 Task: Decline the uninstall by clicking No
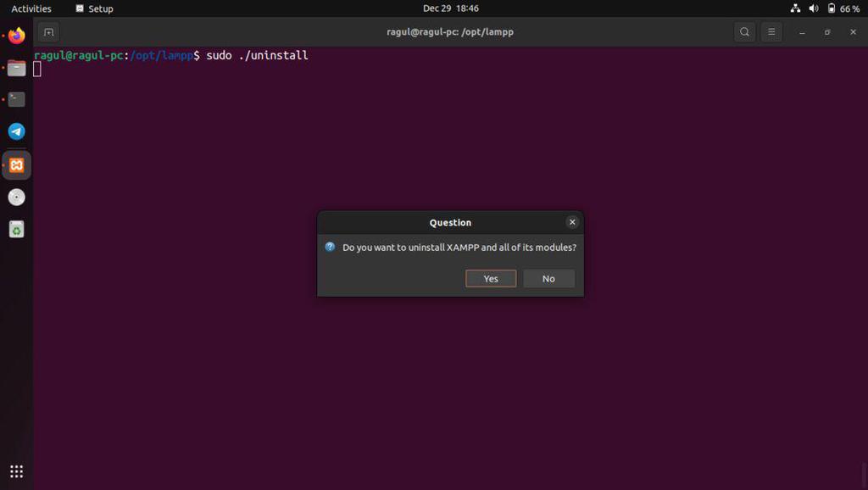click(548, 279)
